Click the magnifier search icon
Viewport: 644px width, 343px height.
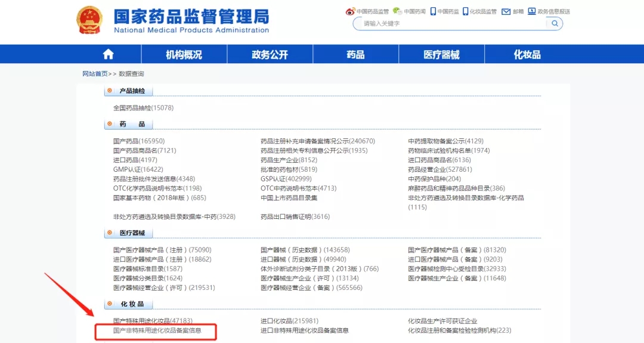555,23
